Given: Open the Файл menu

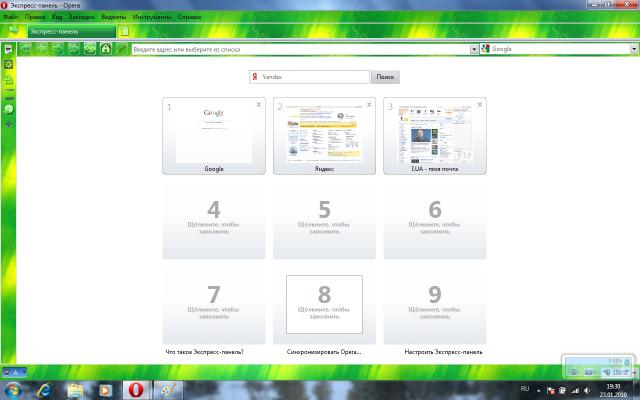Looking at the screenshot, I should click(11, 17).
